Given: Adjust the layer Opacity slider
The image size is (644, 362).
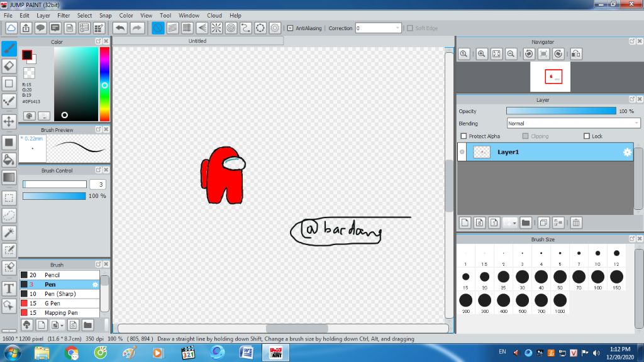Looking at the screenshot, I should click(561, 111).
